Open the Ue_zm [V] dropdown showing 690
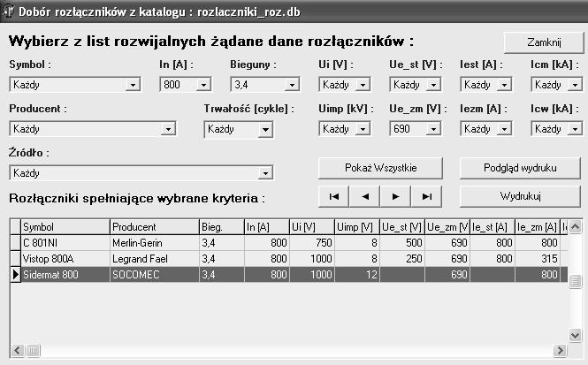The height and width of the screenshot is (365, 588). [433, 129]
